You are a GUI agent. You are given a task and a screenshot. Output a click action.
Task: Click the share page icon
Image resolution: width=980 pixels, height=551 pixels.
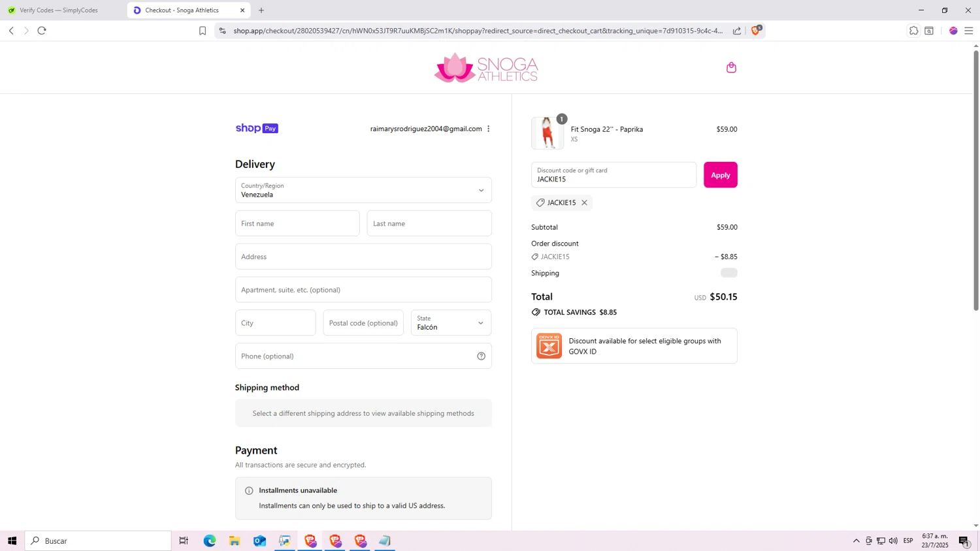[x=737, y=31]
